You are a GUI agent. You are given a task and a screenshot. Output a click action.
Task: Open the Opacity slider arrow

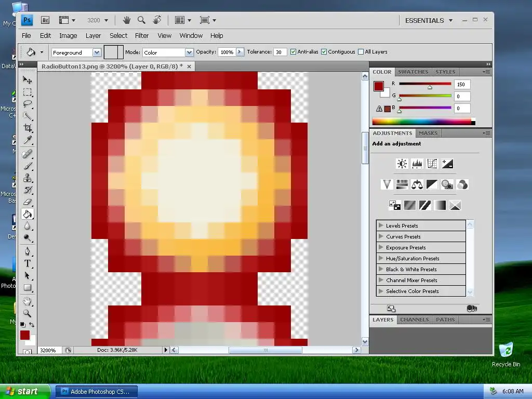point(240,52)
